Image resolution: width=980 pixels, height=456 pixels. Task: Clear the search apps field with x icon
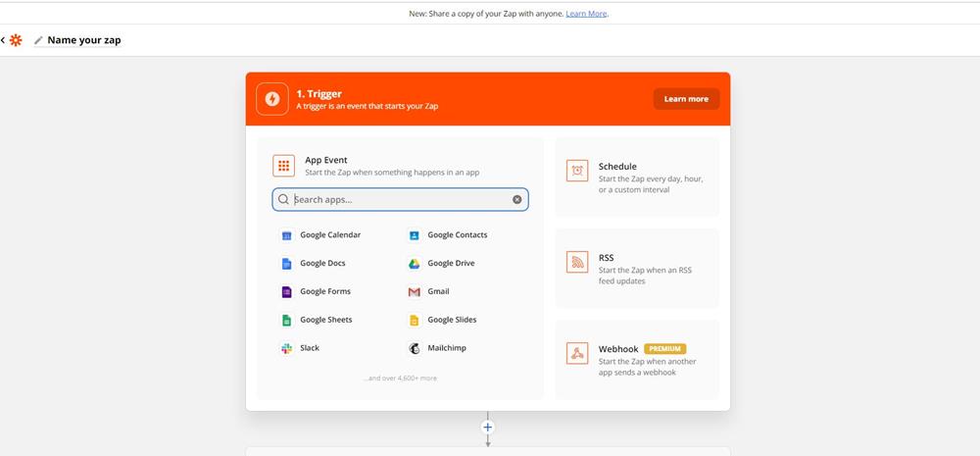tap(516, 199)
